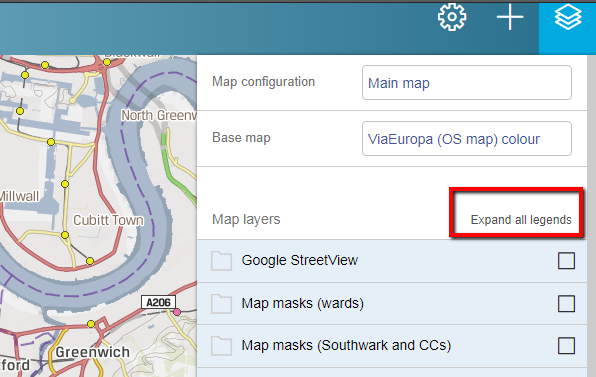Select Map masks (Southwark and CCs) label
The width and height of the screenshot is (596, 377).
tap(346, 345)
